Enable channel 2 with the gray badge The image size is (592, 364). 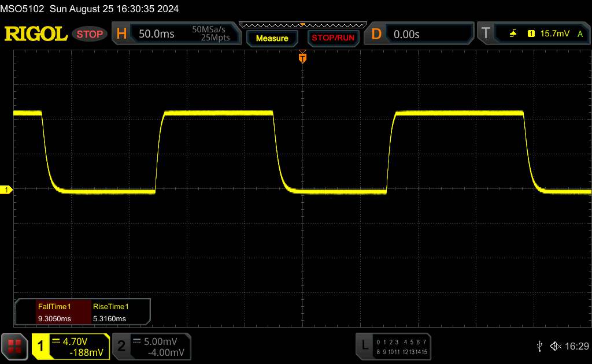click(x=121, y=346)
